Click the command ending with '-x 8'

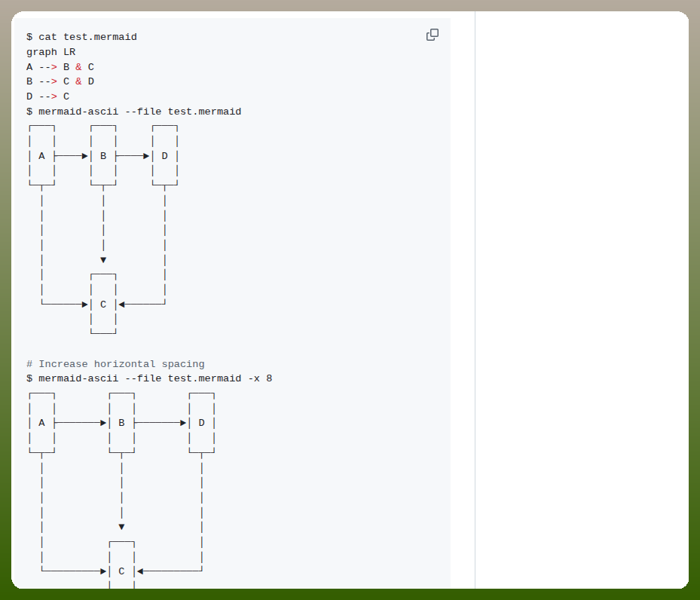pos(149,378)
